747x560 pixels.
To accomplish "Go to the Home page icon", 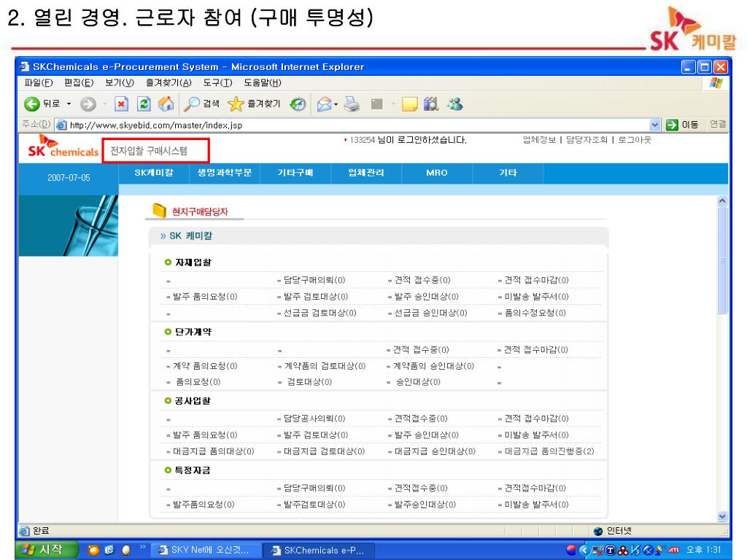I will 166,104.
